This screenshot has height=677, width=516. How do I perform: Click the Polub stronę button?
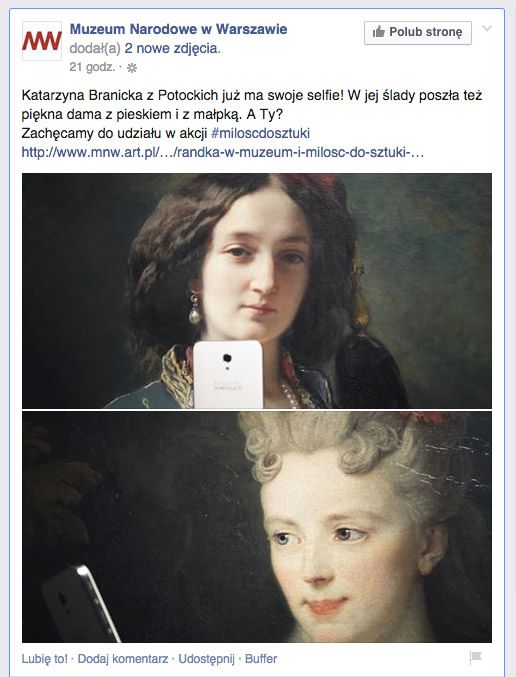coord(418,32)
